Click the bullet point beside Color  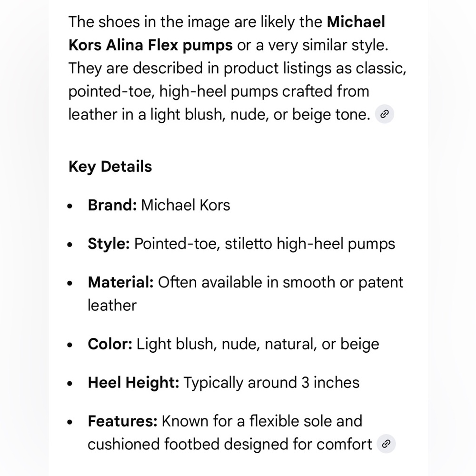click(70, 345)
